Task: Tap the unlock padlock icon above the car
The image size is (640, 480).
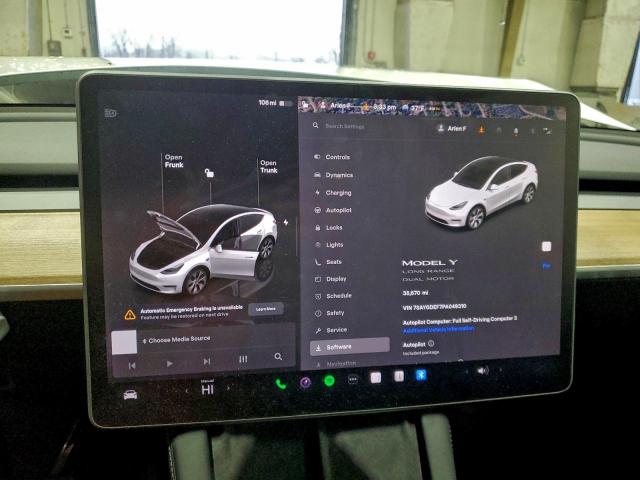Action: coord(209,173)
